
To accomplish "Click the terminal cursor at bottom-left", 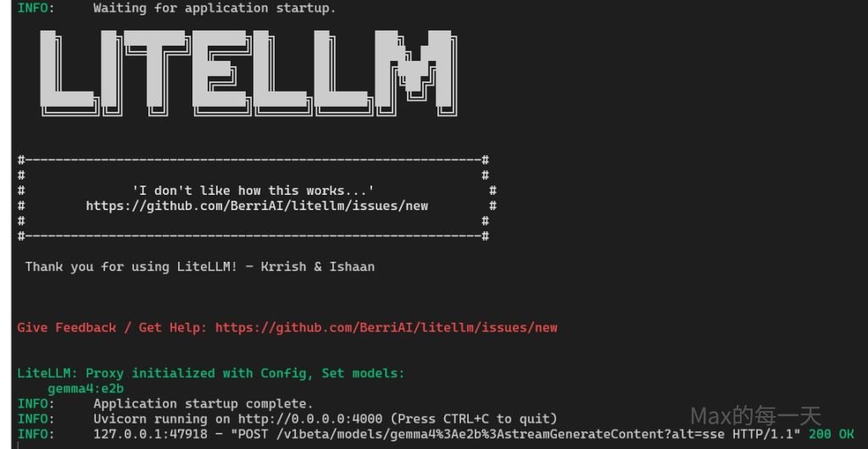I will pos(19,445).
